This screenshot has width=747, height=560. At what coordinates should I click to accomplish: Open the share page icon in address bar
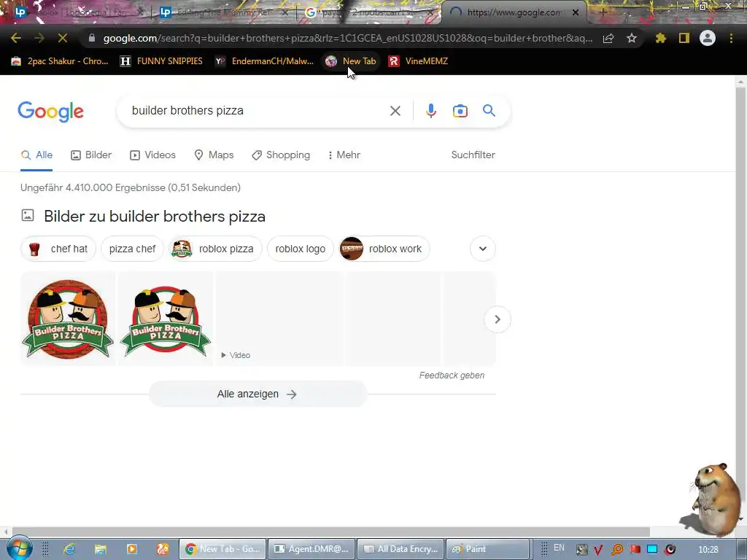[608, 38]
